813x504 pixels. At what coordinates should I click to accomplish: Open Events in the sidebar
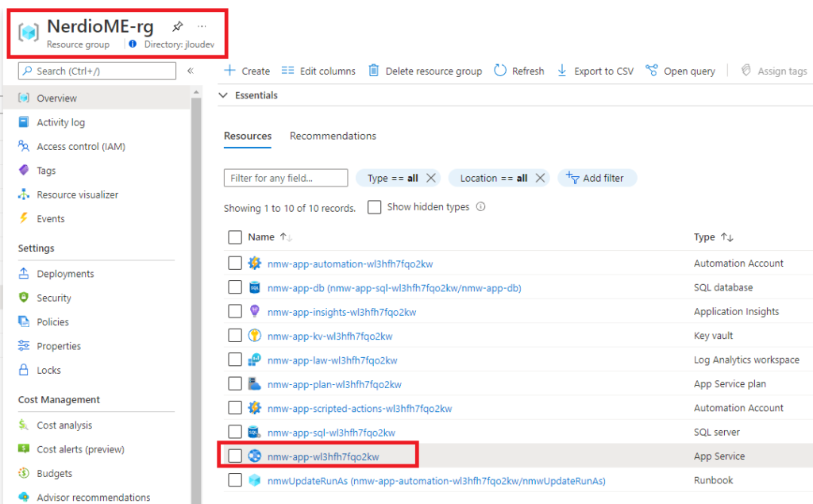[50, 219]
